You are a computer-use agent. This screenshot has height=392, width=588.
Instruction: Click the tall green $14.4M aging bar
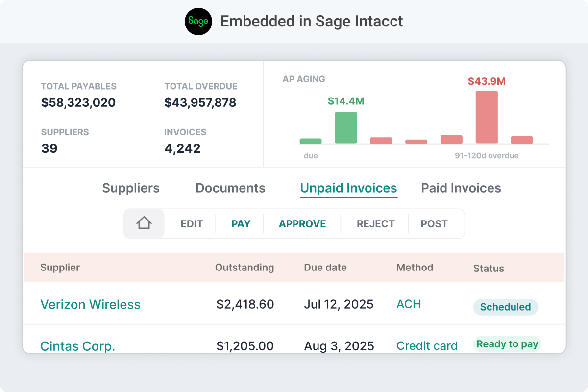346,127
